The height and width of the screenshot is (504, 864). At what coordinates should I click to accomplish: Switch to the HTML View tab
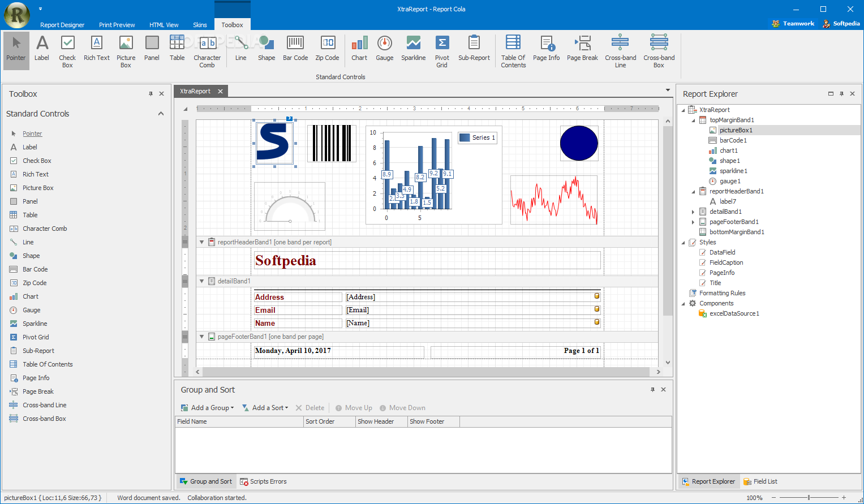pyautogui.click(x=164, y=25)
